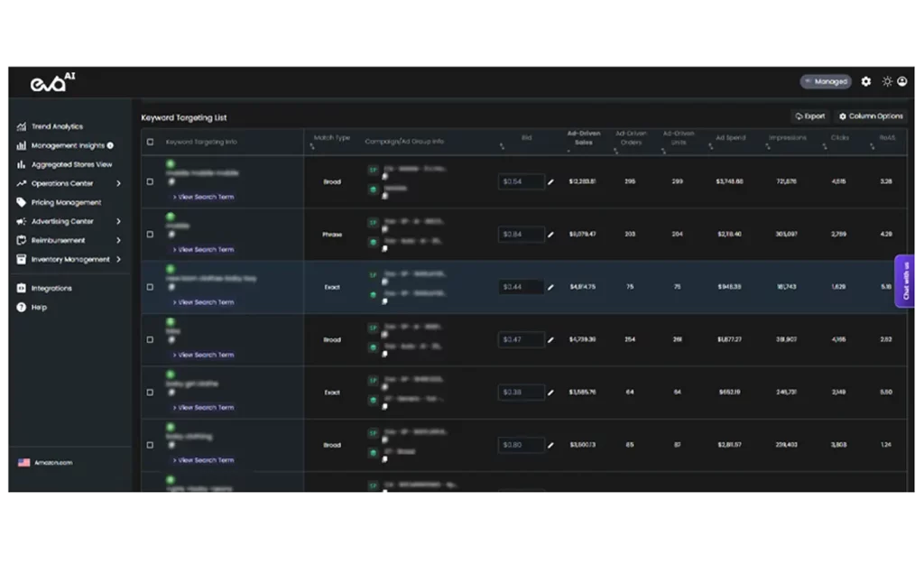
Task: Click pencil icon to edit $0.44 bid
Action: pyautogui.click(x=550, y=288)
